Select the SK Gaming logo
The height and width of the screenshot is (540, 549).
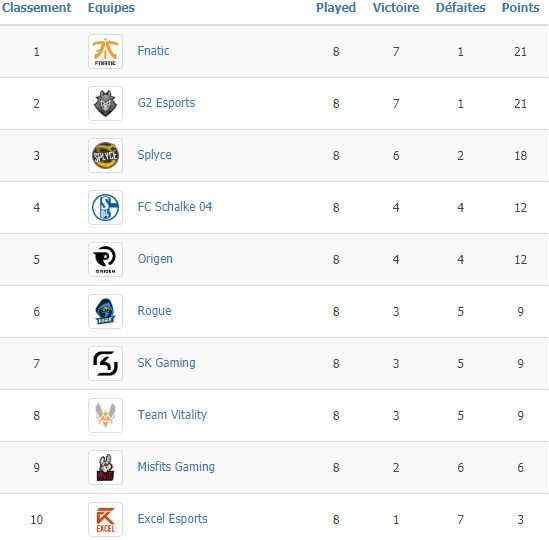105,364
